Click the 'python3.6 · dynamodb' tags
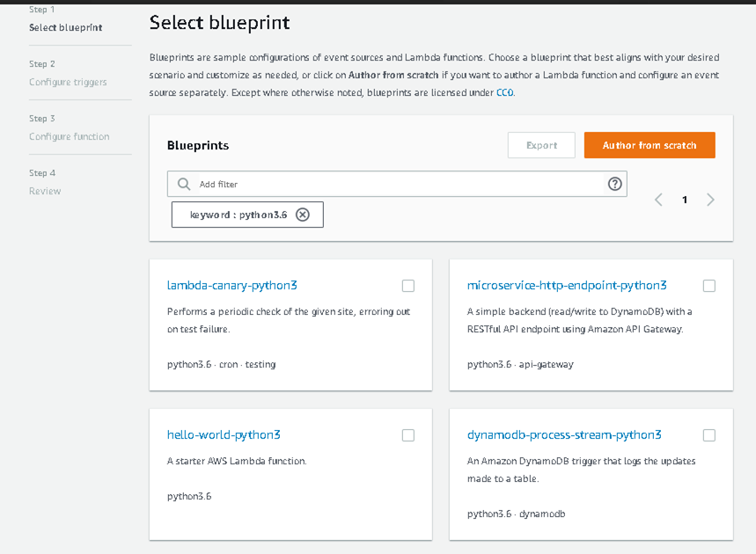The height and width of the screenshot is (554, 756). [x=516, y=514]
